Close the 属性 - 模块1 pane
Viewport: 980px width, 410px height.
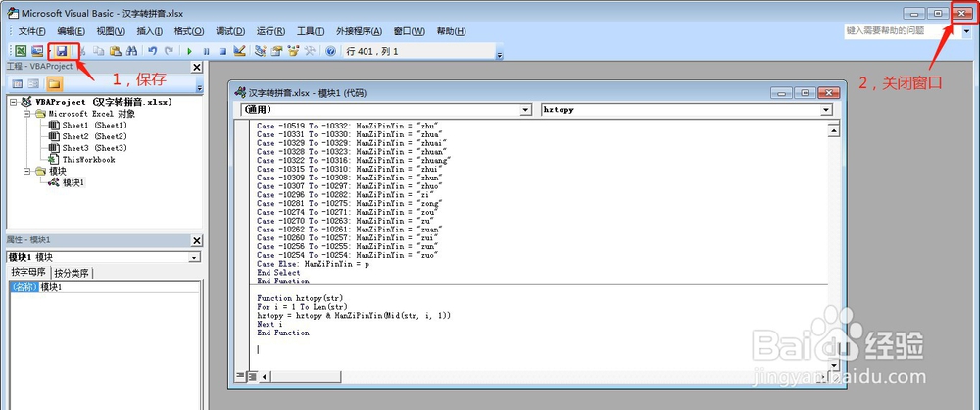197,241
